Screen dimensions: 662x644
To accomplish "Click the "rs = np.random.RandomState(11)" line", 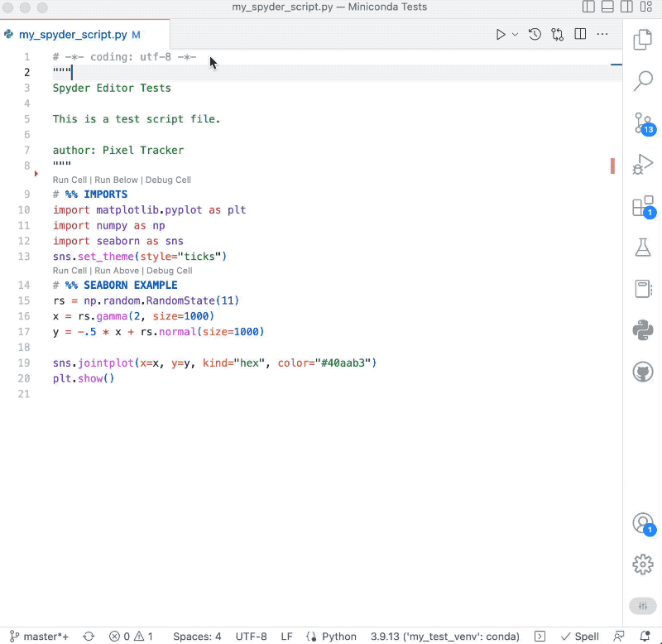I will (146, 300).
